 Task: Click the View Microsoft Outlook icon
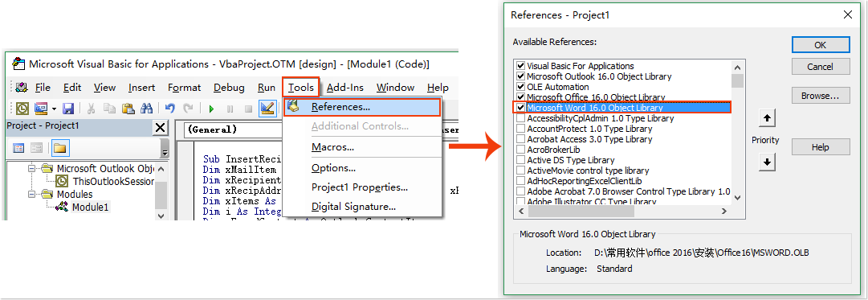click(23, 108)
